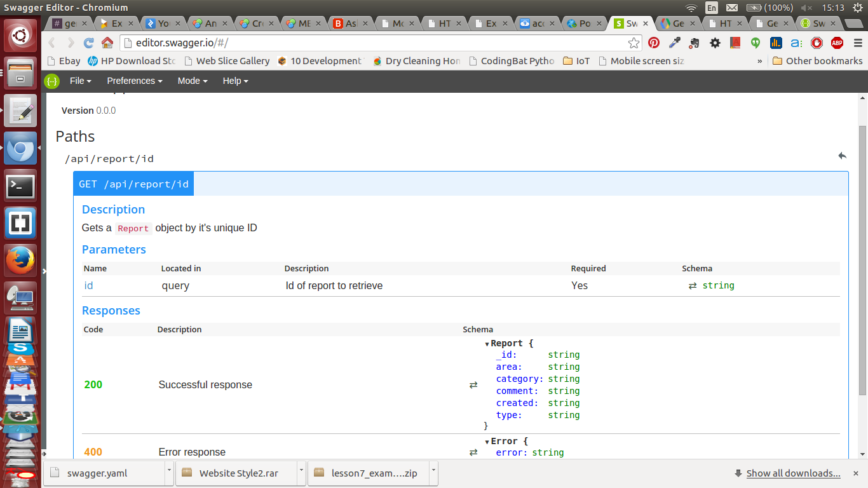Go to browser home page icon
The width and height of the screenshot is (868, 488).
[107, 43]
